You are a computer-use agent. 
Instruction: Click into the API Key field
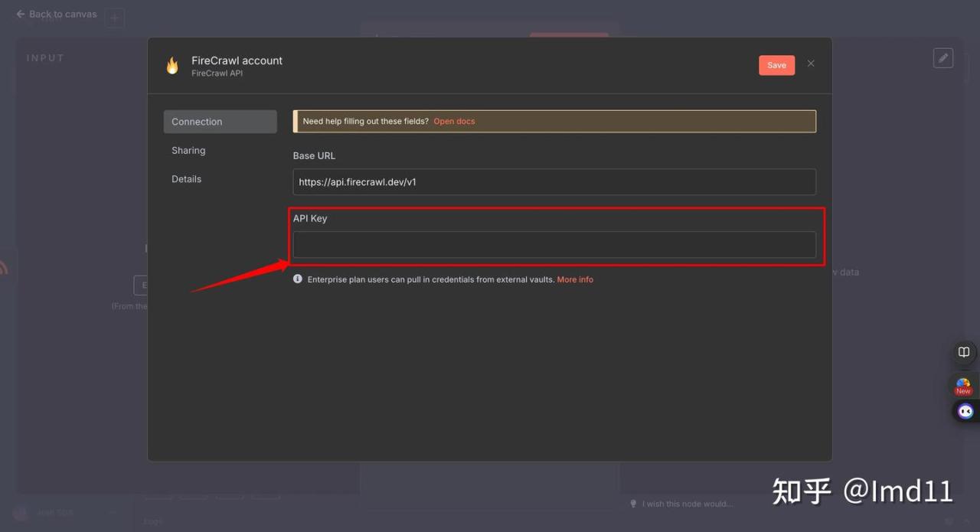554,245
